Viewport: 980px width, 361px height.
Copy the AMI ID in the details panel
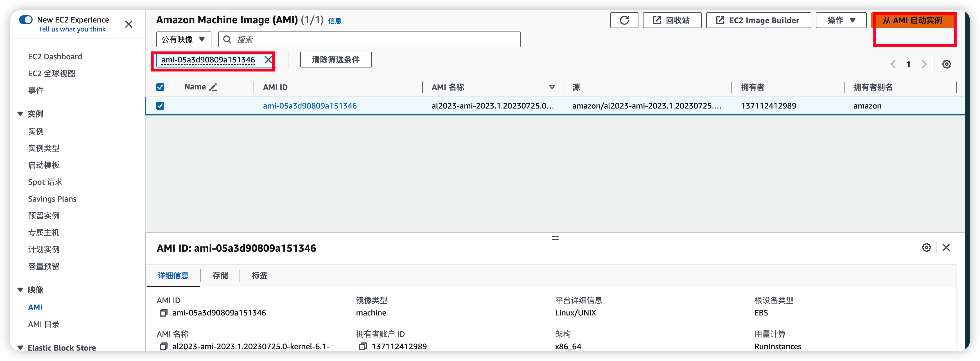[163, 313]
